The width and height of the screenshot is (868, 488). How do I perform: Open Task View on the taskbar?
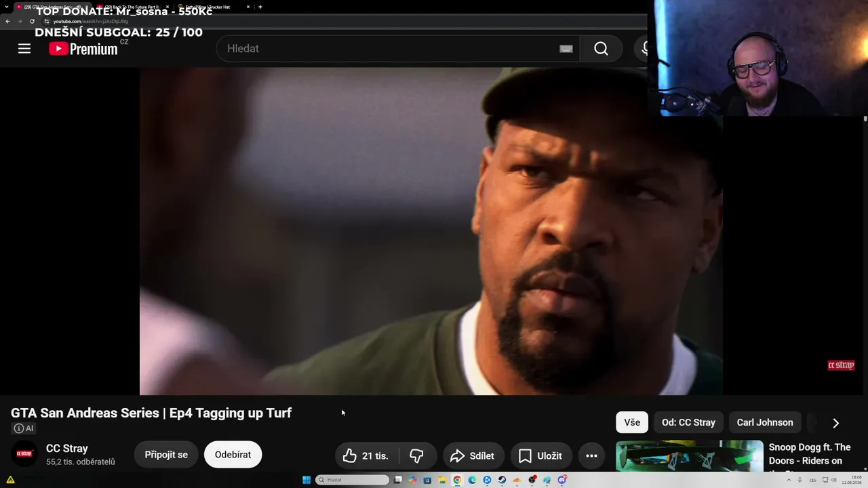[x=398, y=480]
